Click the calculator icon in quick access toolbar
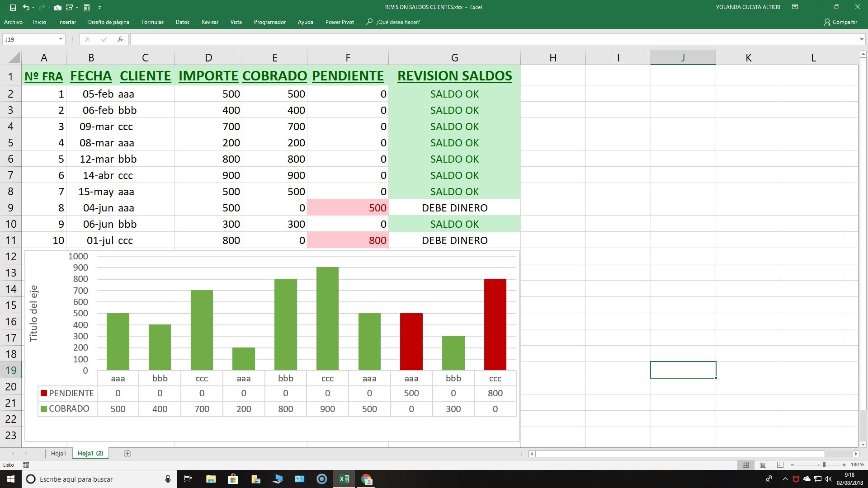Viewport: 868px width, 488px height. pyautogui.click(x=87, y=7)
